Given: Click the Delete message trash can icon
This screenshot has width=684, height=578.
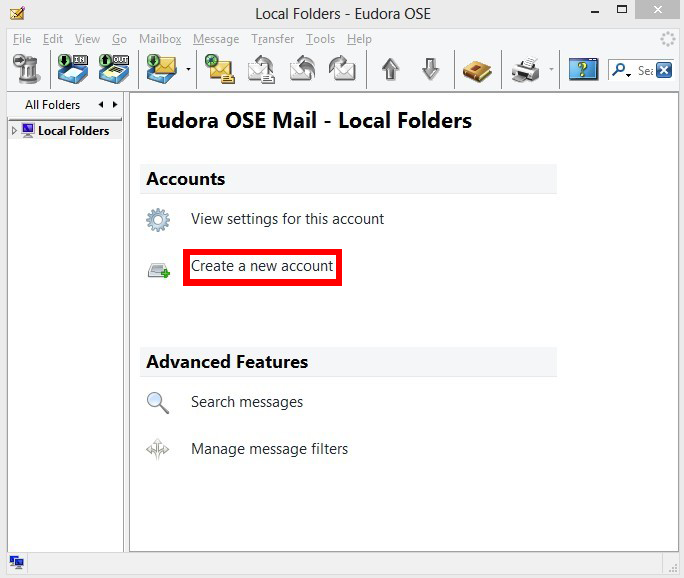Looking at the screenshot, I should 26,69.
